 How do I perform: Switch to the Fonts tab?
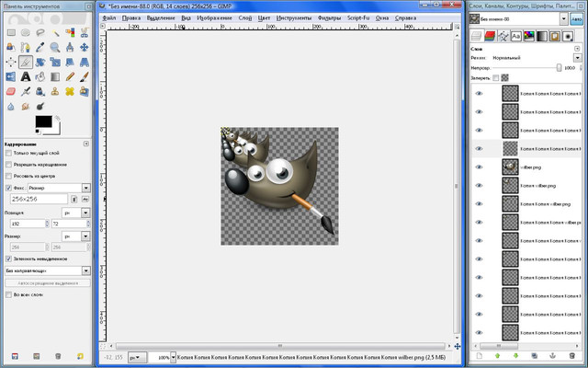pyautogui.click(x=516, y=36)
